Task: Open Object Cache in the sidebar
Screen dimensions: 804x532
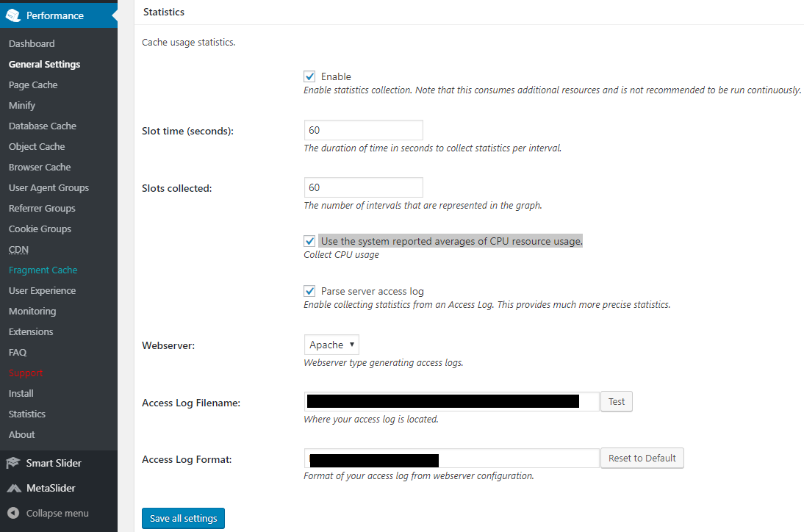Action: (37, 146)
